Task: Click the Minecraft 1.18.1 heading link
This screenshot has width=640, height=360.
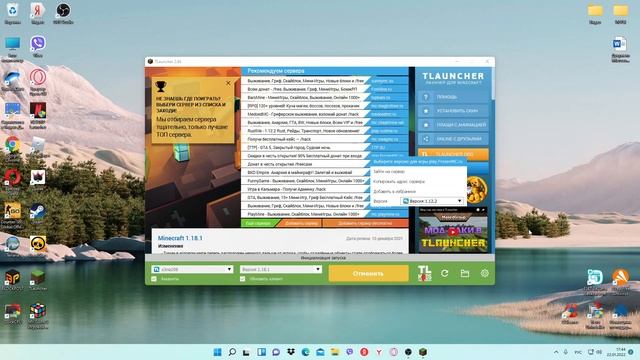Action: click(x=180, y=238)
